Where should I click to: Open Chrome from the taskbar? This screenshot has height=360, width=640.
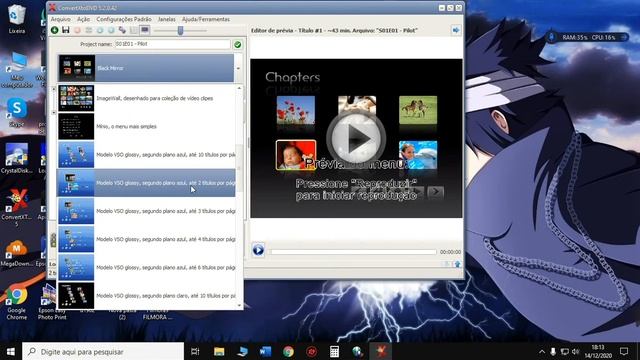click(289, 351)
